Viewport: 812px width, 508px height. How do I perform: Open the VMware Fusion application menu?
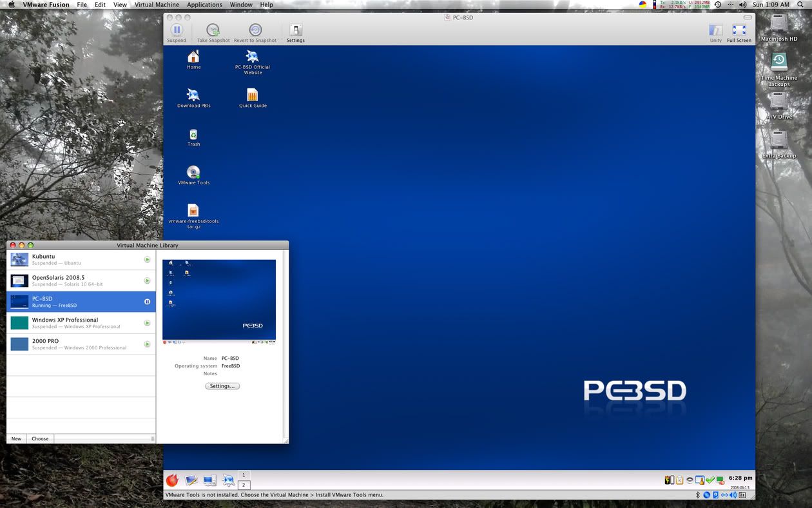(x=46, y=5)
